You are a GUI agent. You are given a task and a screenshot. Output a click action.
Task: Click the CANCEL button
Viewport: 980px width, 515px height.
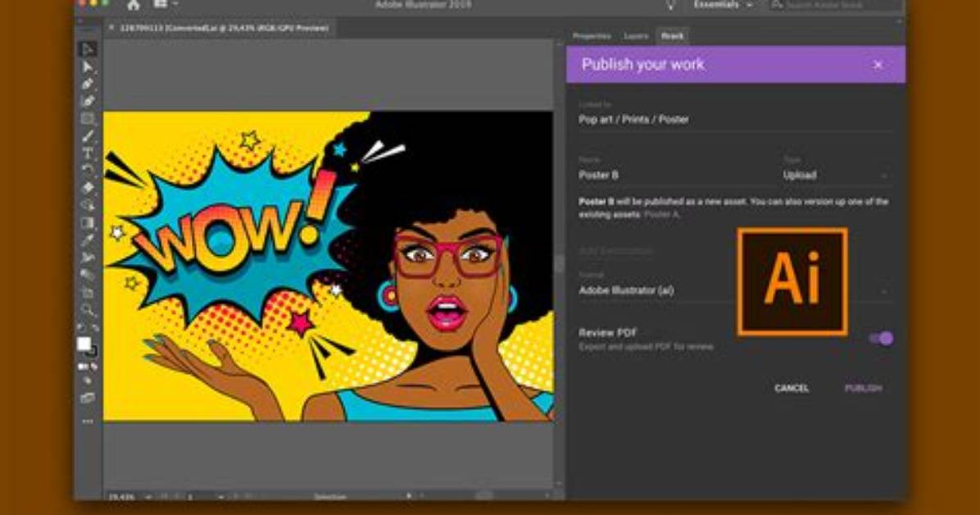pos(792,389)
